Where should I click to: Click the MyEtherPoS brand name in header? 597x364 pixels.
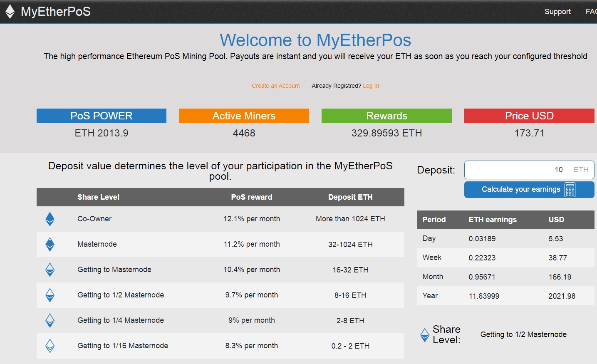point(56,12)
